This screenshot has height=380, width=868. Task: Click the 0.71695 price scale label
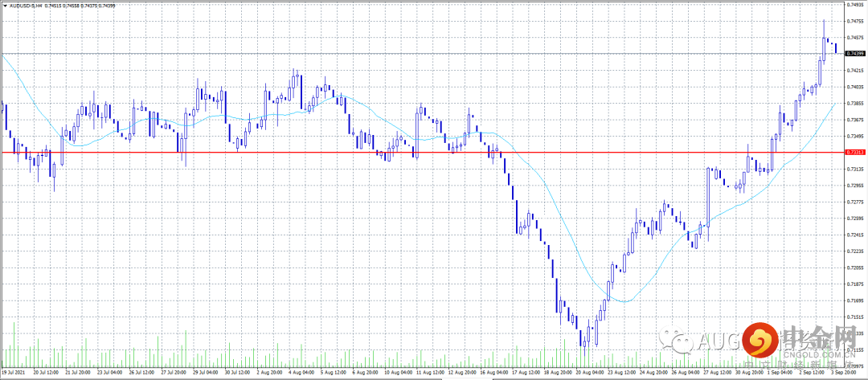[855, 301]
